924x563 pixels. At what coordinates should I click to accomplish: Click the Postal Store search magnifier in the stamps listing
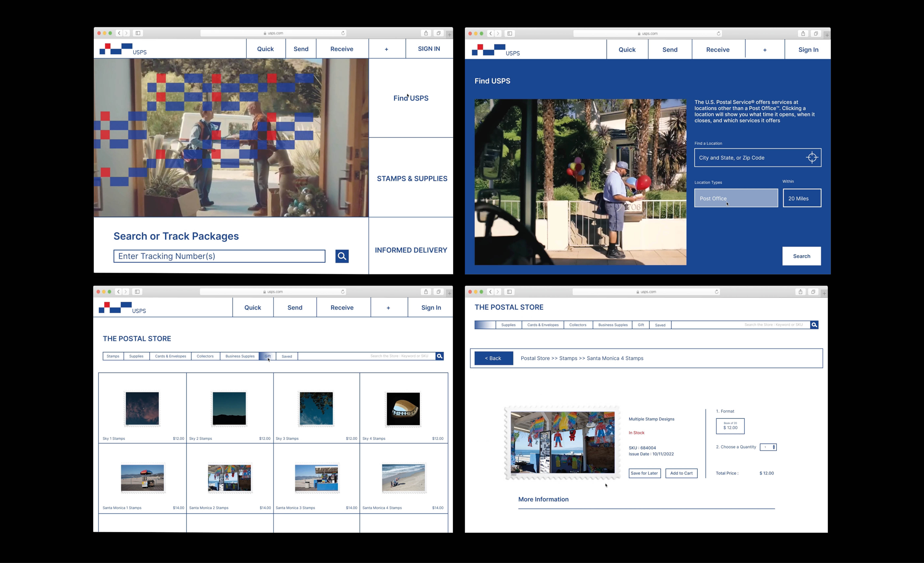point(440,356)
